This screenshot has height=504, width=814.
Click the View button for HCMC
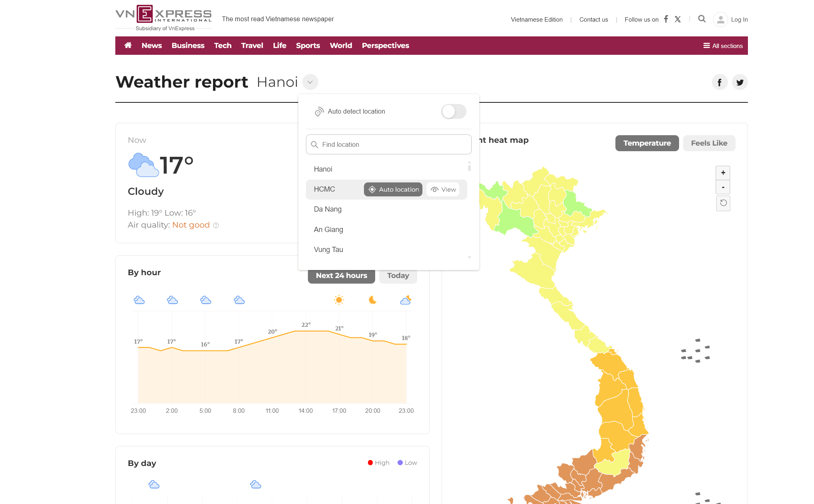coord(443,190)
